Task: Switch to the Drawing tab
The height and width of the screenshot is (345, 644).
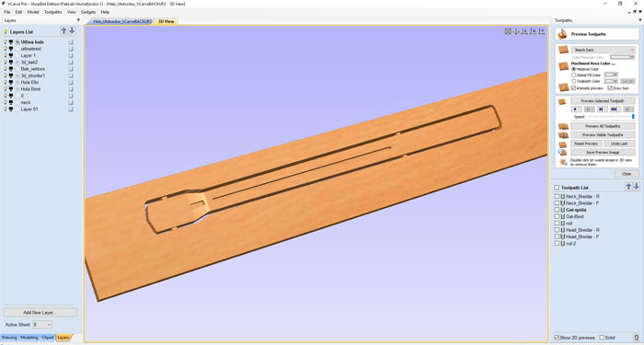Action: point(9,338)
